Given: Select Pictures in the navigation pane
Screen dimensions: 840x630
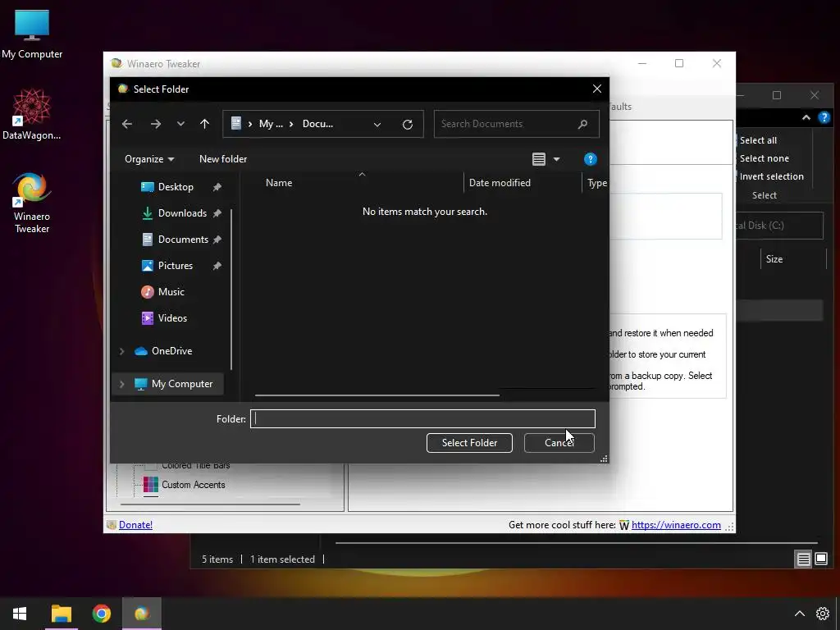Looking at the screenshot, I should 176,266.
